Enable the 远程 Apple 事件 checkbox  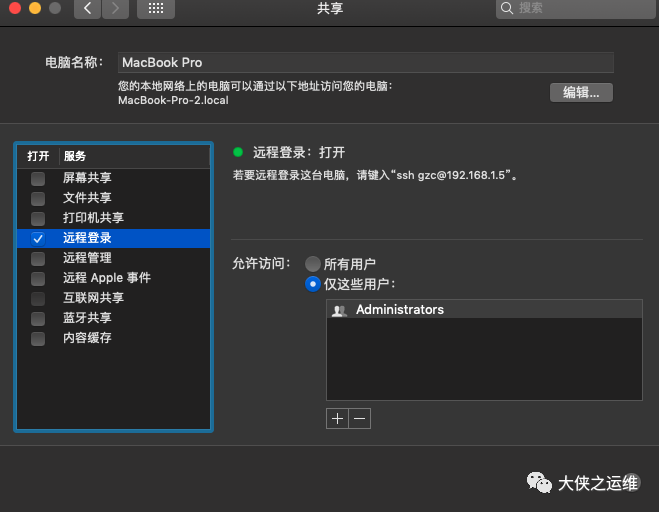(38, 278)
